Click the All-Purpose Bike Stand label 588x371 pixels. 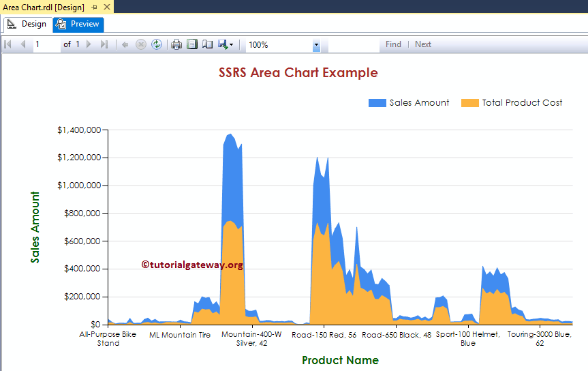108,339
